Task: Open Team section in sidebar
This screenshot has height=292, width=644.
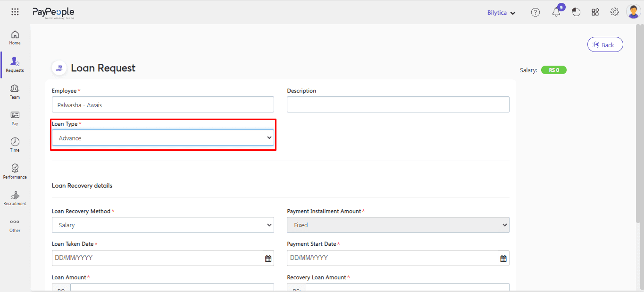Action: pos(15,92)
